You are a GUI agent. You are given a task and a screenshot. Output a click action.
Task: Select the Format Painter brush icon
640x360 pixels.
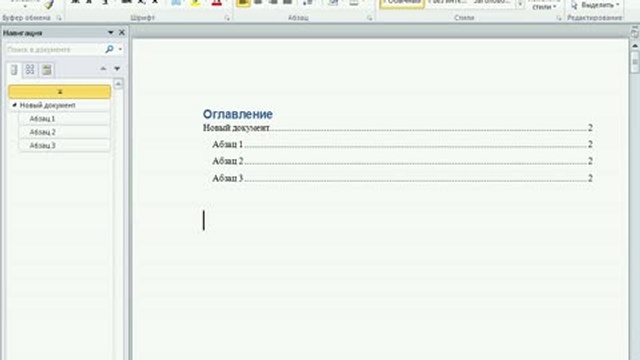[x=49, y=5]
